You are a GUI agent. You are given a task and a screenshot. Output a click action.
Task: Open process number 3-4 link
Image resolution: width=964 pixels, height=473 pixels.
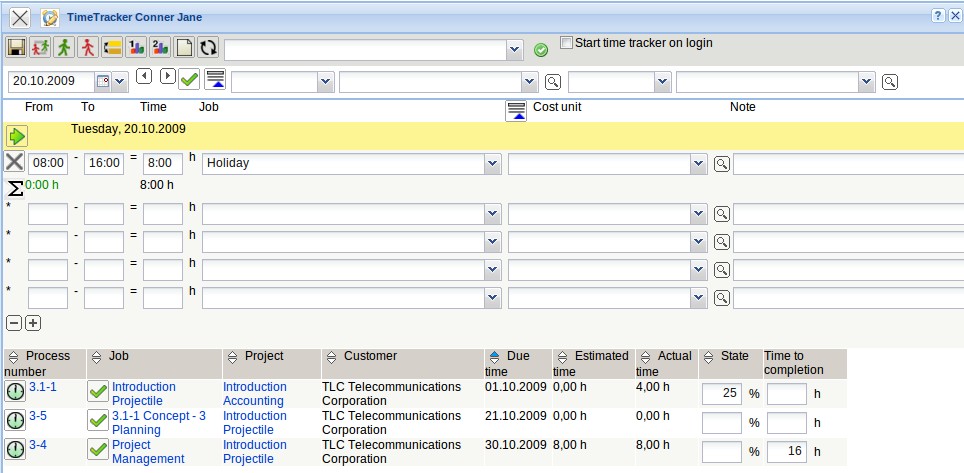coord(38,445)
